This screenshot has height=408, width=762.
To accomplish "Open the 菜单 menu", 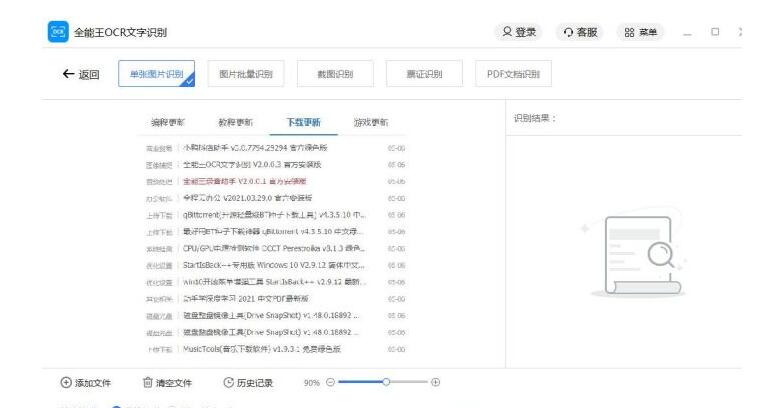I will (x=641, y=32).
